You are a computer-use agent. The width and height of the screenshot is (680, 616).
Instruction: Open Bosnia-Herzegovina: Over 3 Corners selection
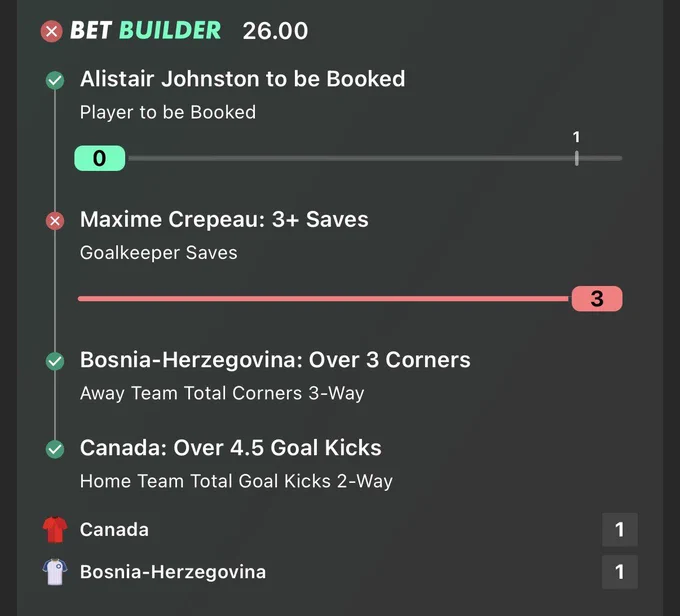tap(275, 360)
